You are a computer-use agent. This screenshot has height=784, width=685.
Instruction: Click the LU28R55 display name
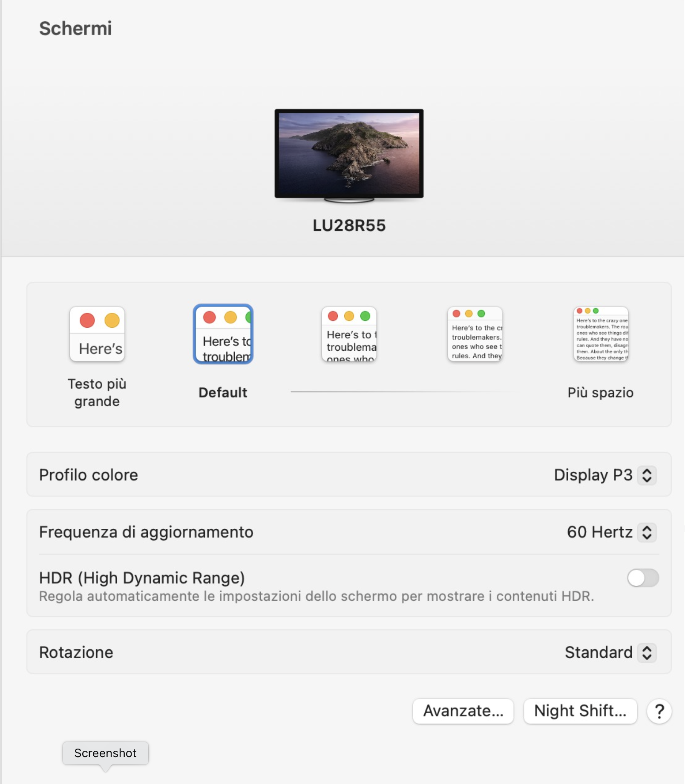349,225
